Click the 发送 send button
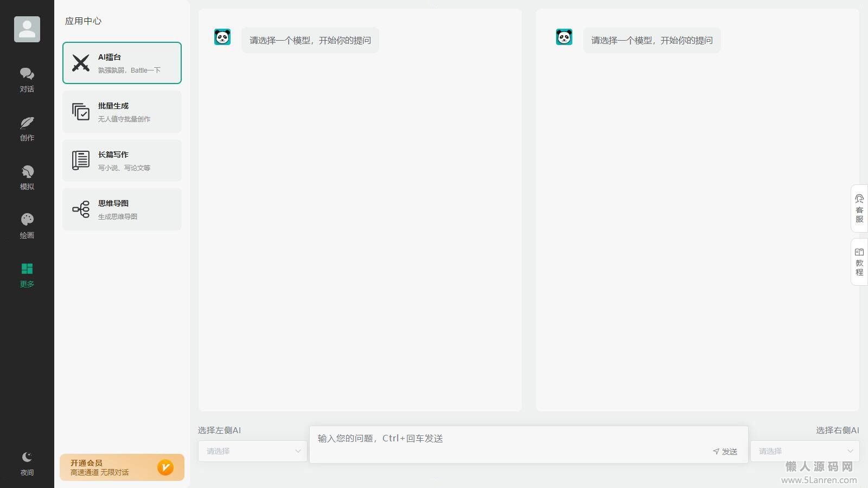 click(725, 452)
